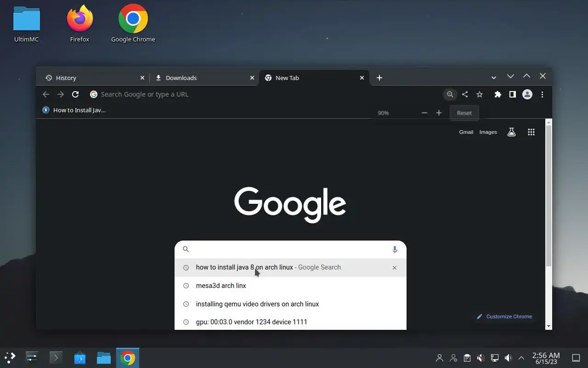
Task: Toggle the browser side panel
Action: click(x=513, y=94)
